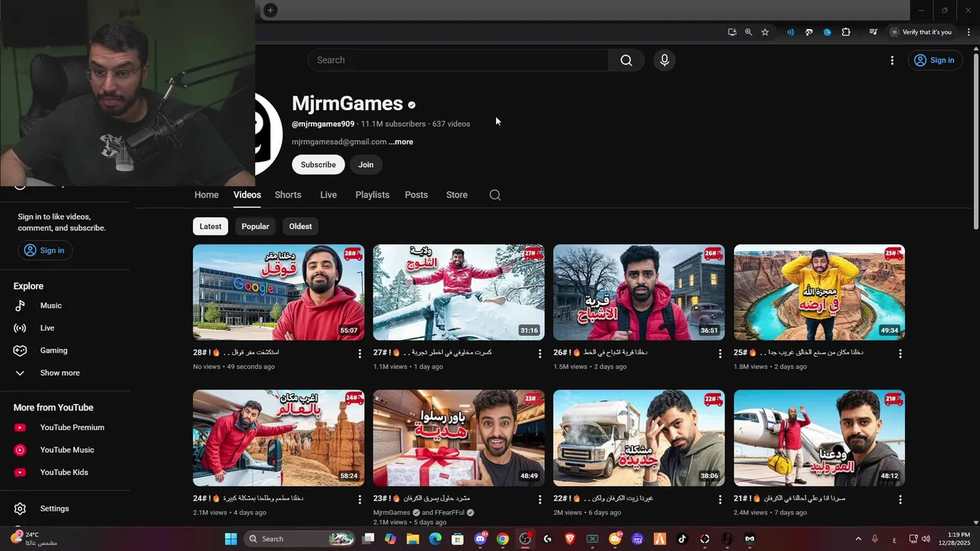Bookmark this page with star icon
The width and height of the screenshot is (980, 551).
point(765,32)
